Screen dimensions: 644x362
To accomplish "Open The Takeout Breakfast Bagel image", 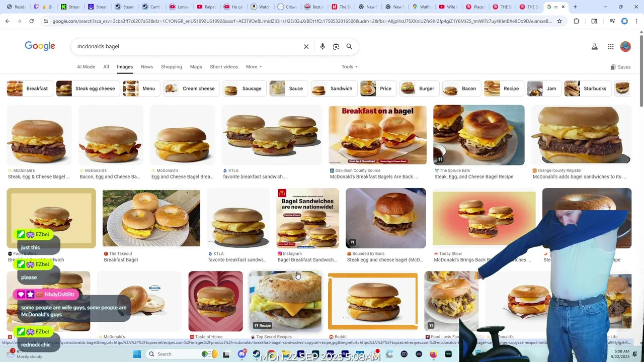I will tap(151, 218).
